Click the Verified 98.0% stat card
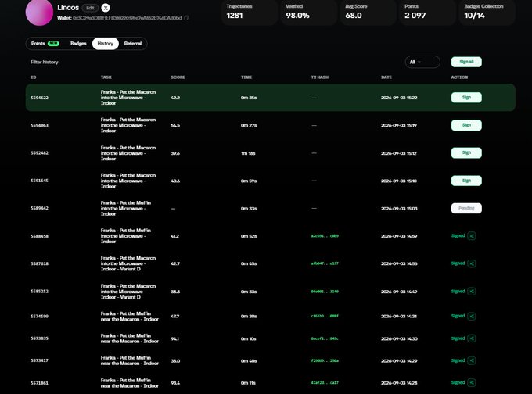The image size is (532, 394). point(308,13)
